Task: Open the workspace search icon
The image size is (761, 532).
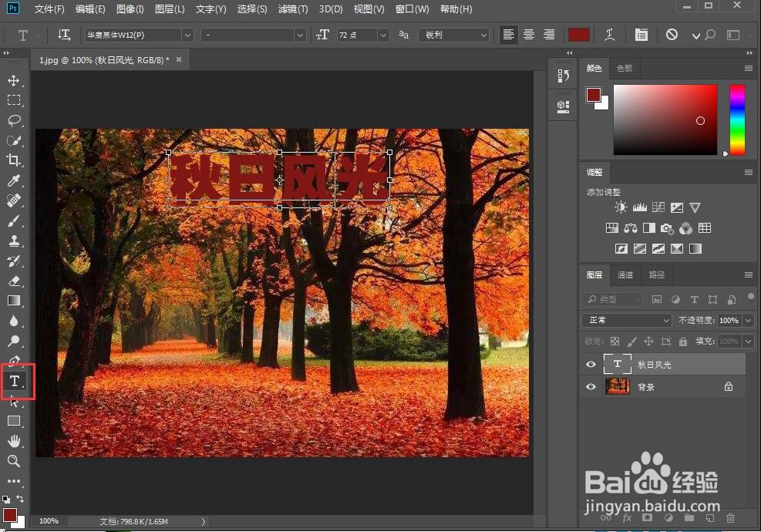Action: [x=710, y=35]
